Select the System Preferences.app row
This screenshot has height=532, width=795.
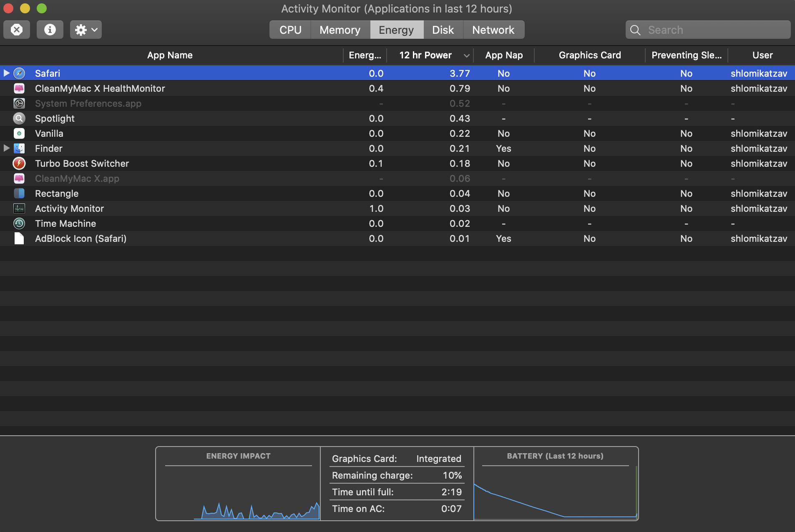click(x=397, y=103)
